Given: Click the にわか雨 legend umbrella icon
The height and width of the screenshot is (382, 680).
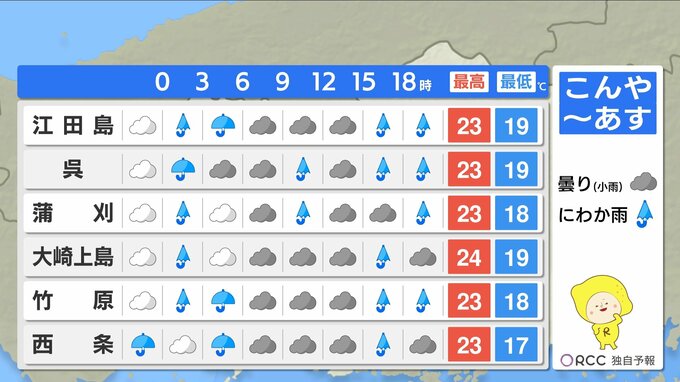Looking at the screenshot, I should pyautogui.click(x=644, y=214).
